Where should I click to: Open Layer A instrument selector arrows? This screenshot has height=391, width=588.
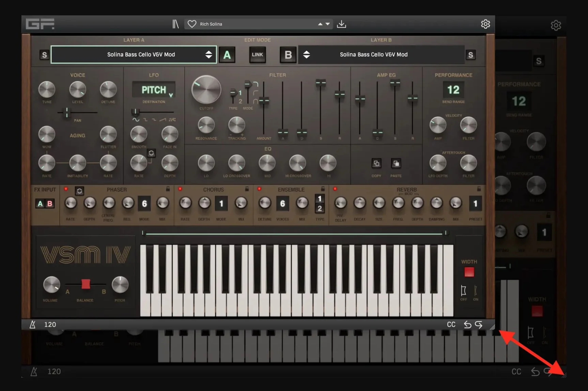(208, 54)
